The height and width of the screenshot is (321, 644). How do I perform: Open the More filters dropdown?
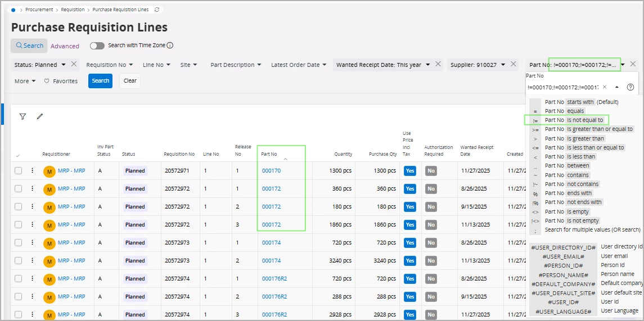pos(25,81)
